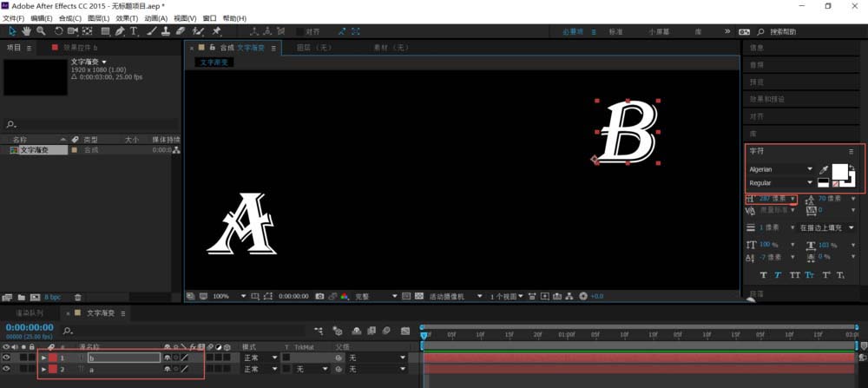
Task: Toggle Faux Italic text style
Action: click(778, 275)
